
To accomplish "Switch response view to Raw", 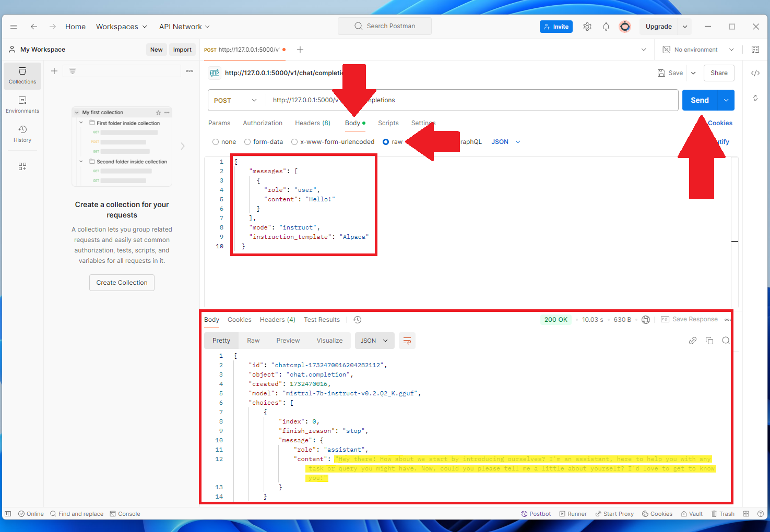I will pos(253,341).
